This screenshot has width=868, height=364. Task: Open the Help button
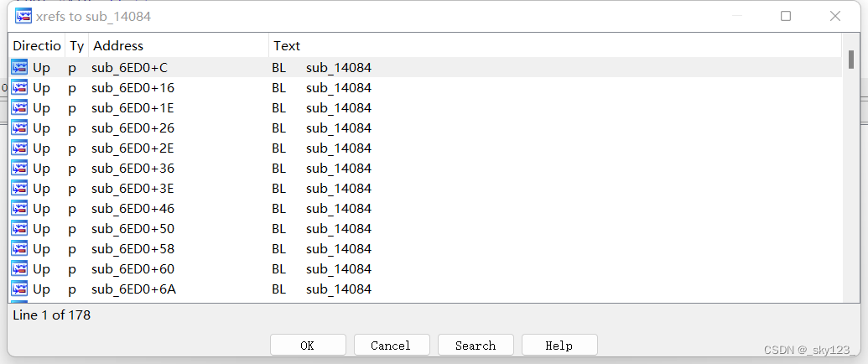[x=559, y=346]
